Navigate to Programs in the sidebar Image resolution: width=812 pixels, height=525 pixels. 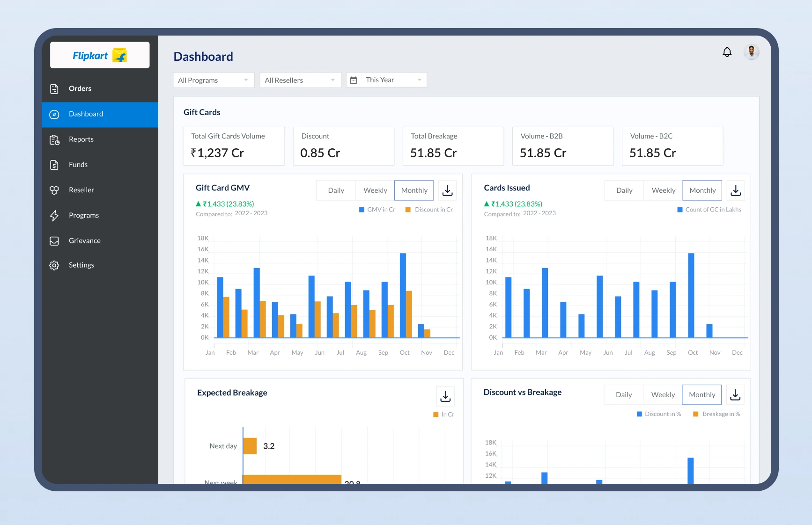pos(100,215)
